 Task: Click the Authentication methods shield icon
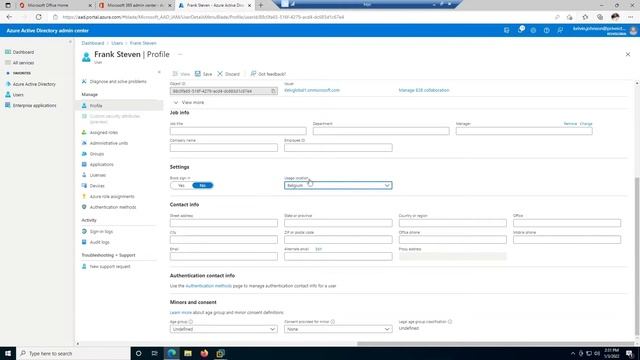84,207
